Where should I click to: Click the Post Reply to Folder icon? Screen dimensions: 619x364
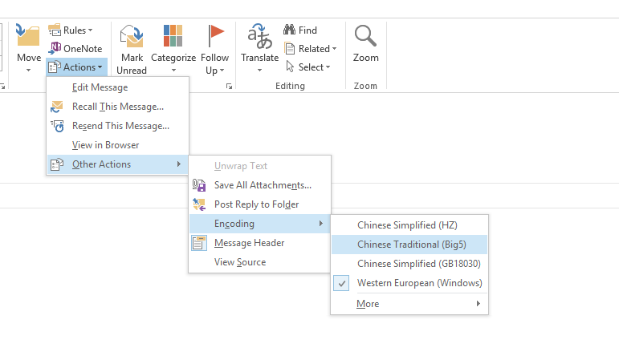pos(199,204)
